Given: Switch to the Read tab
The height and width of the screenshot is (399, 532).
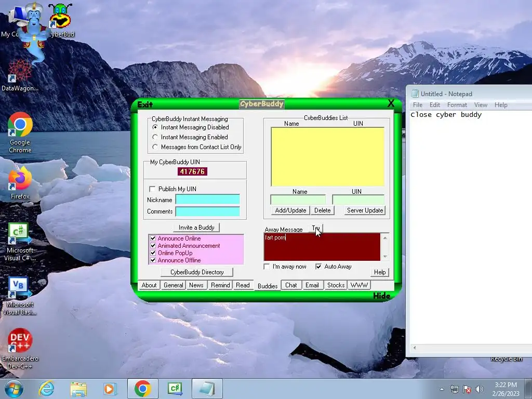Looking at the screenshot, I should 243,285.
